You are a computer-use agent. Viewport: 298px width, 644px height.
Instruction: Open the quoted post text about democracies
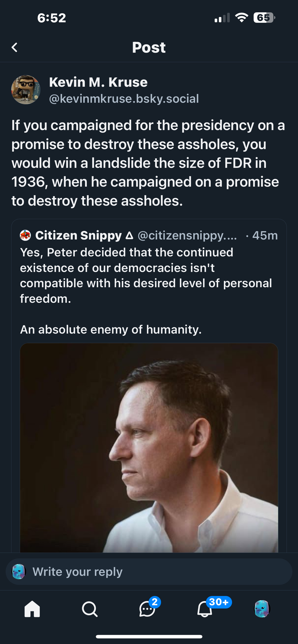point(146,275)
